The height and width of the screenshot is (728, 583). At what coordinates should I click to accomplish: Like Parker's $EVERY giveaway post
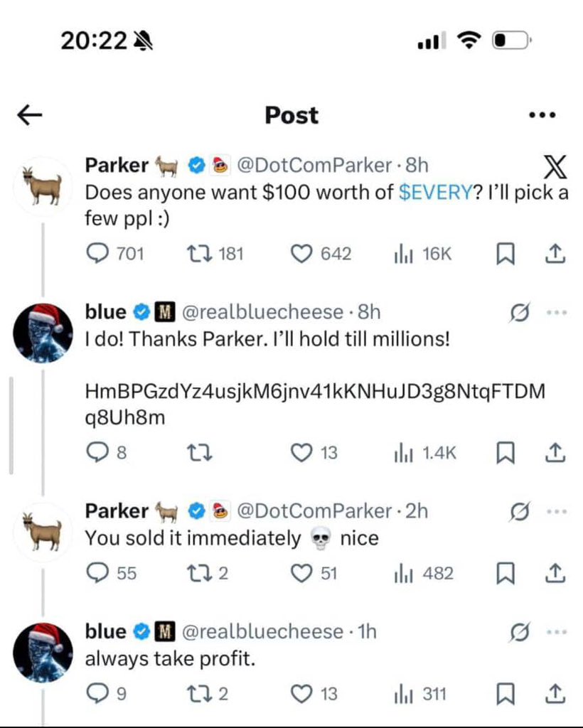tap(303, 254)
